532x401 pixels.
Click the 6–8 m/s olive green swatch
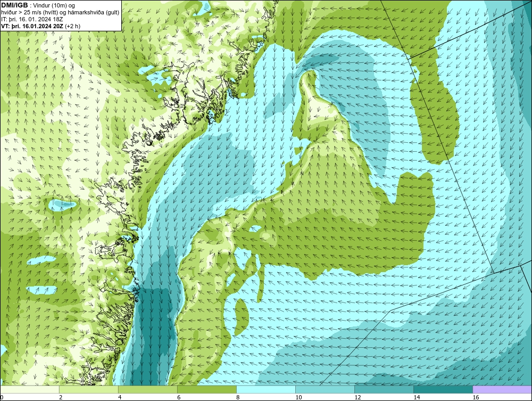pyautogui.click(x=207, y=389)
